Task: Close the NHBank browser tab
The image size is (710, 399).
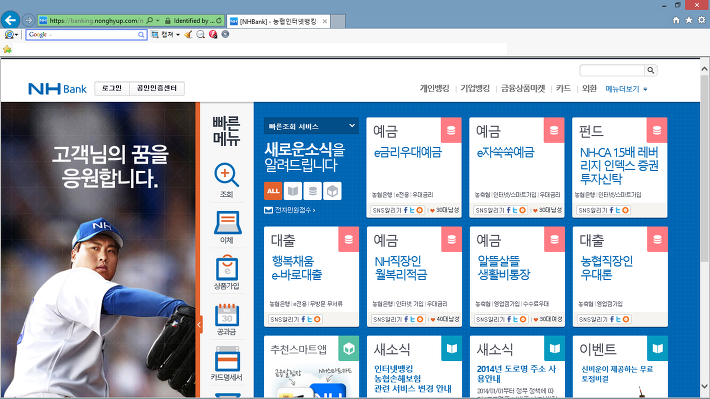Action: pyautogui.click(x=325, y=21)
